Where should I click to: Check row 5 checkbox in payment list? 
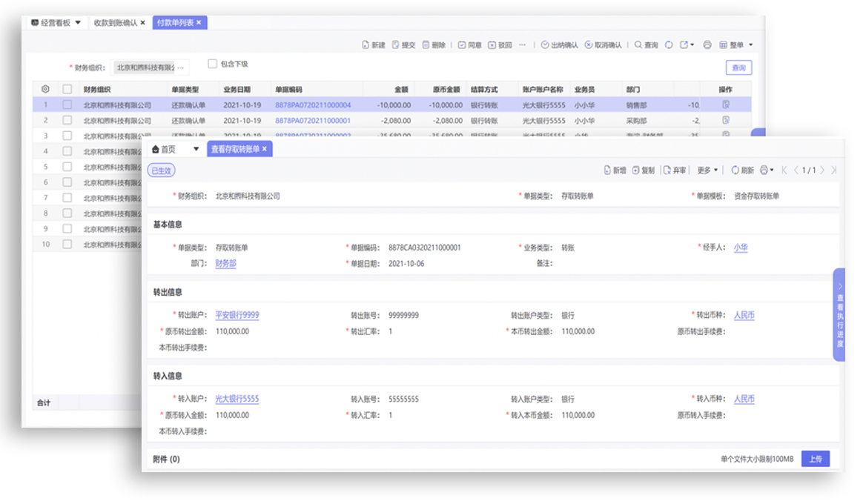pyautogui.click(x=67, y=166)
